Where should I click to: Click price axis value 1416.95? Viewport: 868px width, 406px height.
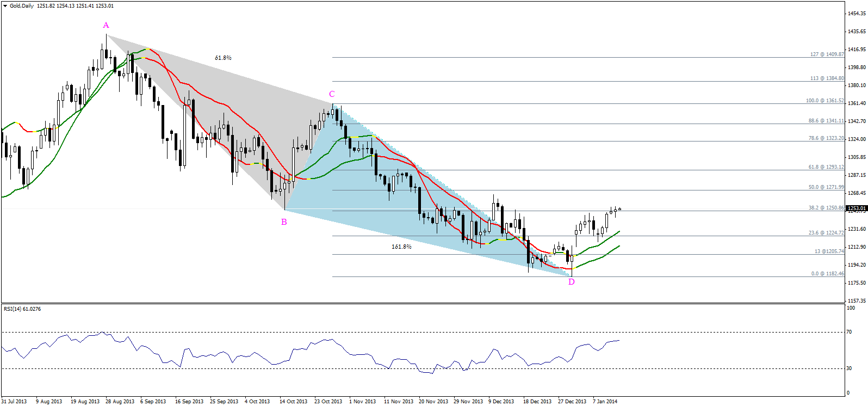pos(857,50)
